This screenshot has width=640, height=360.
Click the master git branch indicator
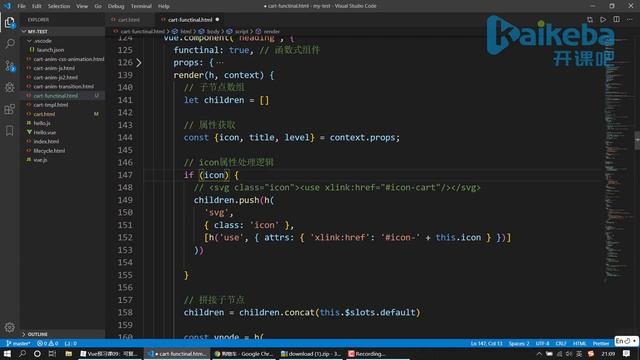tap(18, 343)
